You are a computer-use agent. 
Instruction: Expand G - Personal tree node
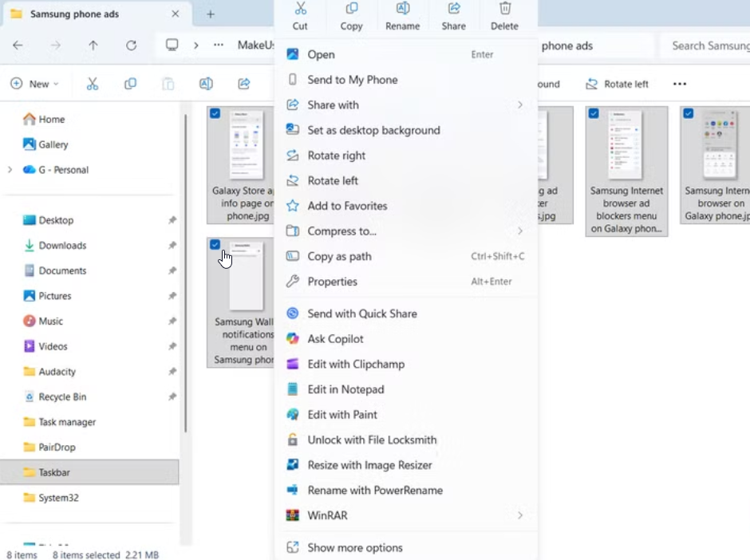point(10,170)
